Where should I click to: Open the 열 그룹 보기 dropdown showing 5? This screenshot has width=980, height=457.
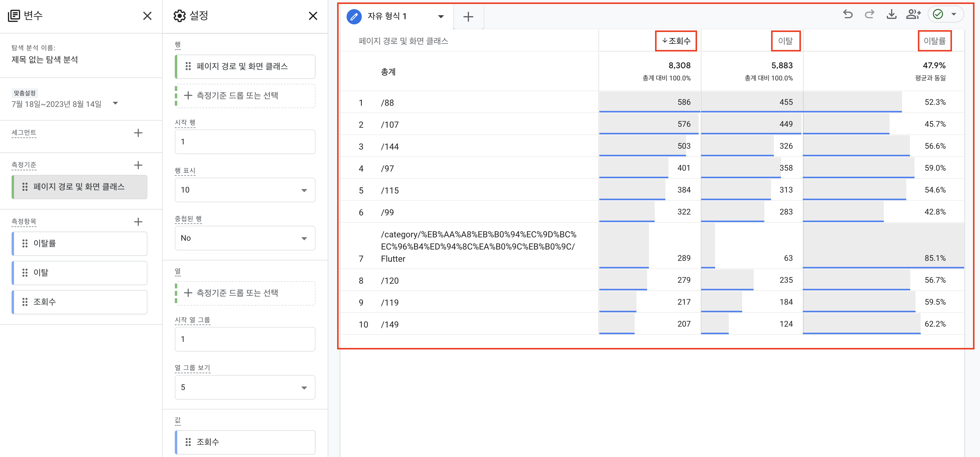tap(245, 387)
